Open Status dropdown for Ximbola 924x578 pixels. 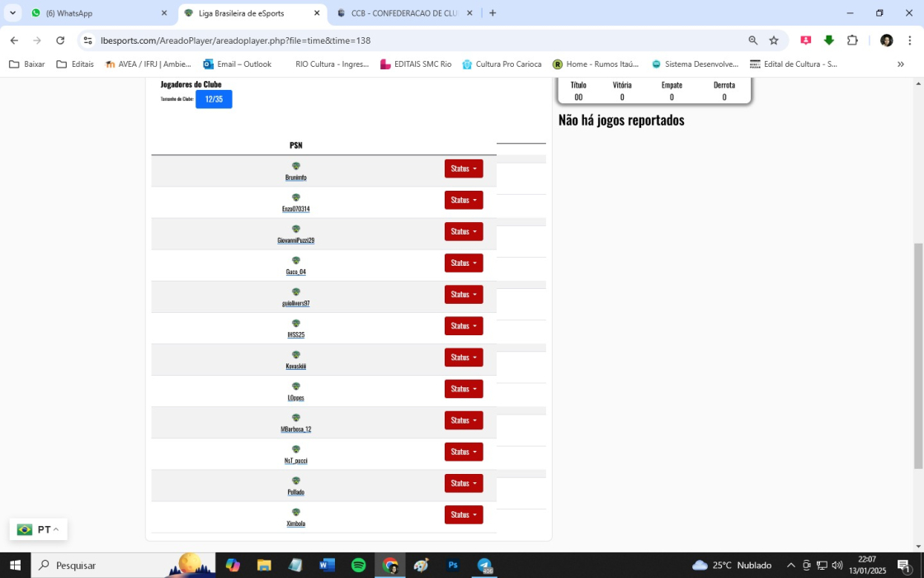click(464, 515)
